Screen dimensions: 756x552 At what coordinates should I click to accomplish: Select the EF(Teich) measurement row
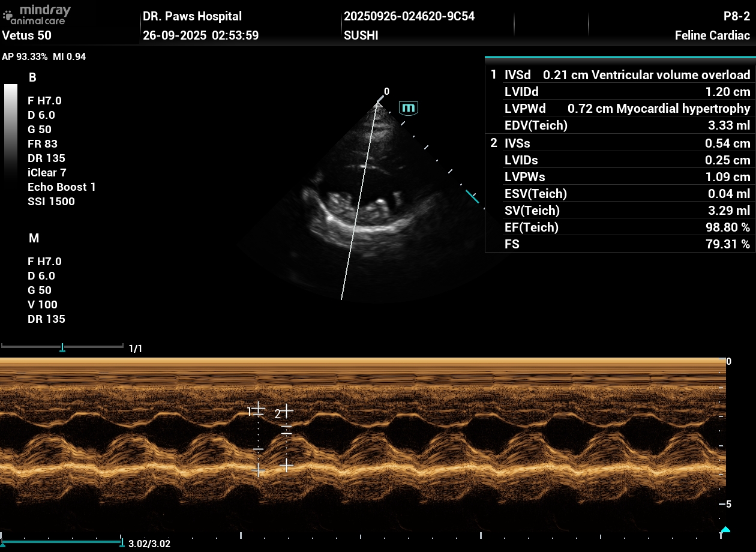(618, 227)
